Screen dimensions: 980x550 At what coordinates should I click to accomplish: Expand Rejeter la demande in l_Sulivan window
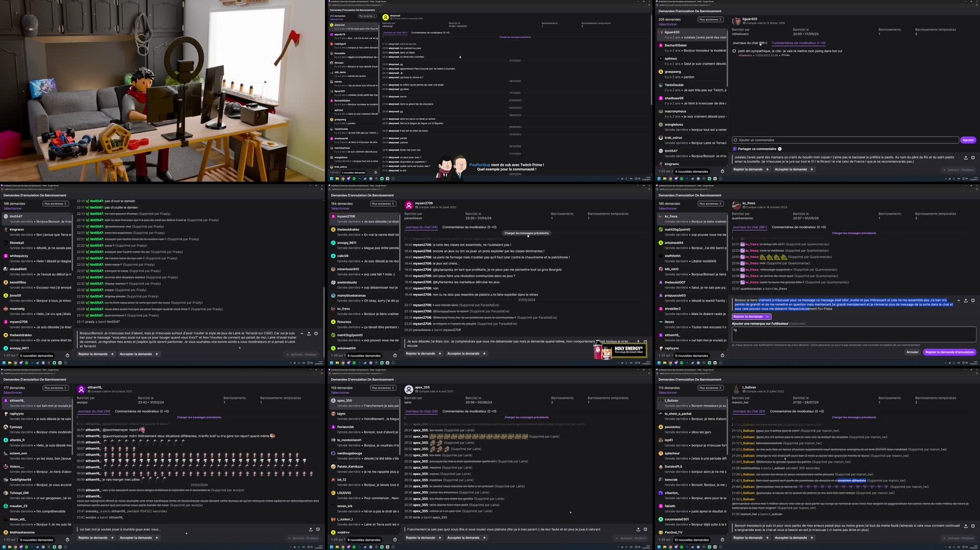click(x=751, y=538)
